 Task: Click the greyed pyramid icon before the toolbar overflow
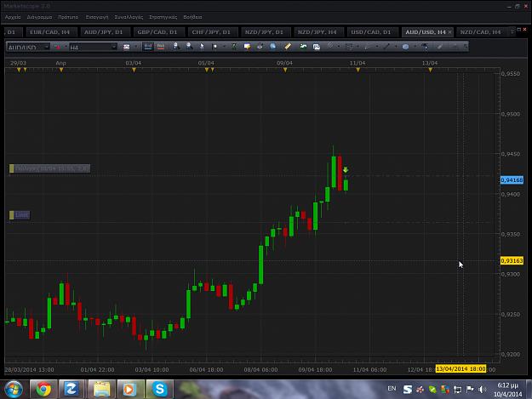(x=455, y=47)
